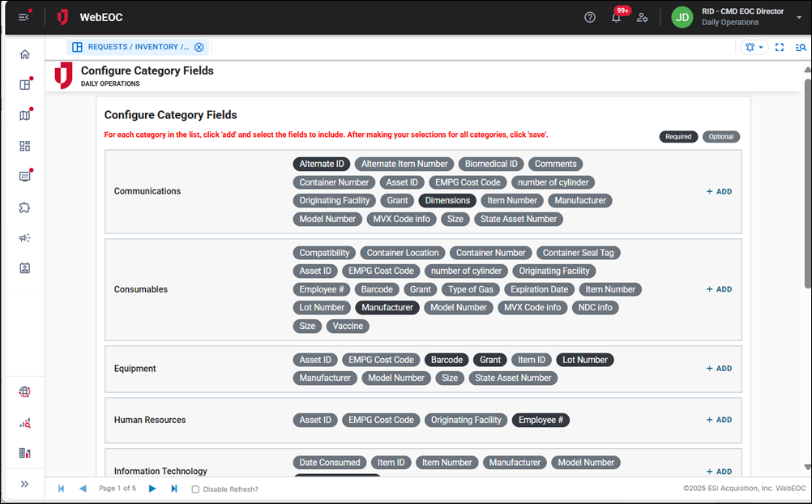Open the hamburger menu at top left
Image resolution: width=812 pixels, height=504 pixels.
[21, 16]
